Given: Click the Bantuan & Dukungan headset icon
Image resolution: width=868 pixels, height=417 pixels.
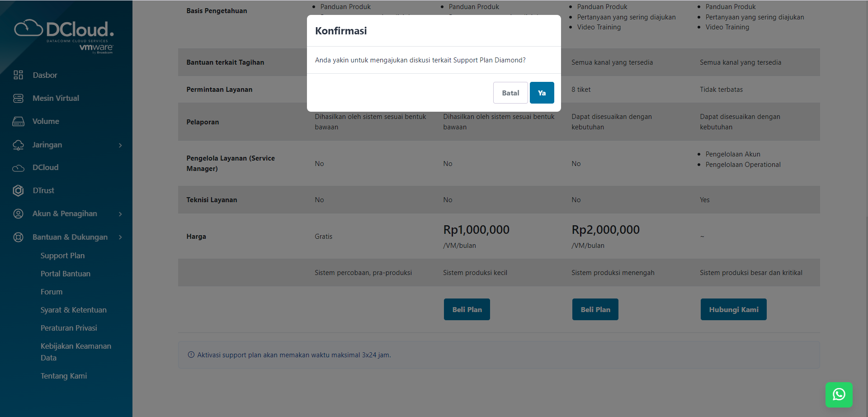Looking at the screenshot, I should click(18, 237).
